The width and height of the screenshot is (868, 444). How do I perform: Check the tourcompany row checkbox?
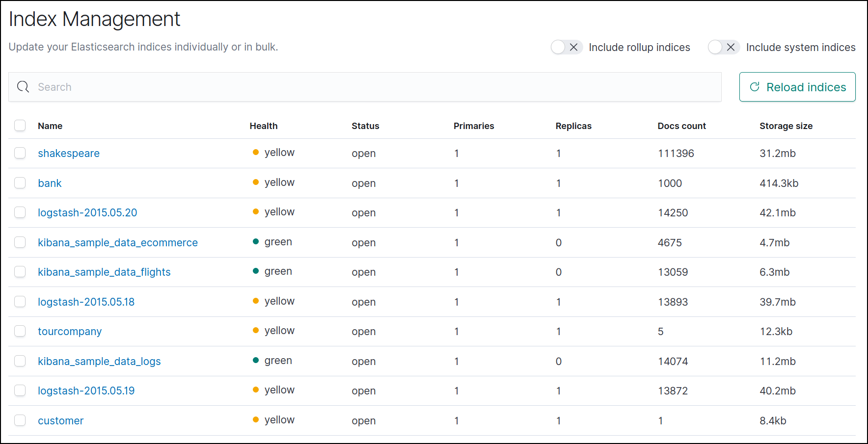tap(20, 331)
